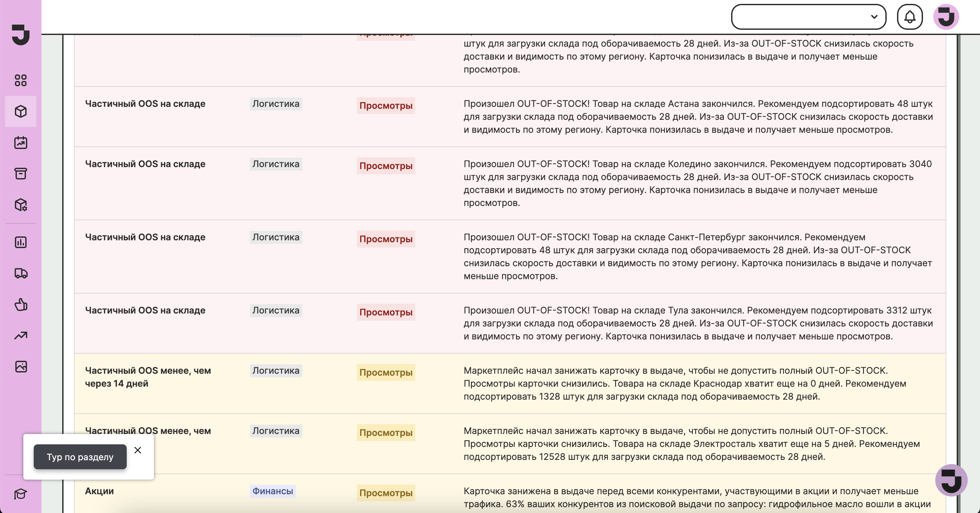Open the profile avatar in top bar

click(x=946, y=17)
